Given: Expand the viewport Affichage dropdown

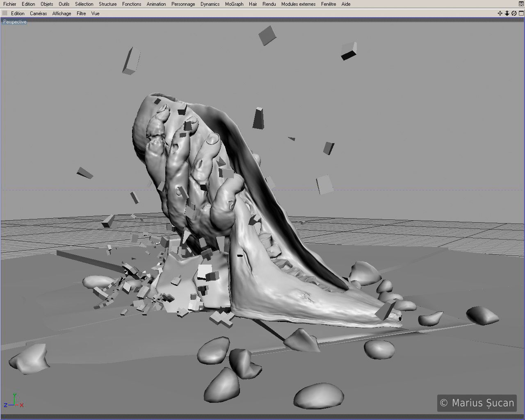Looking at the screenshot, I should (62, 14).
